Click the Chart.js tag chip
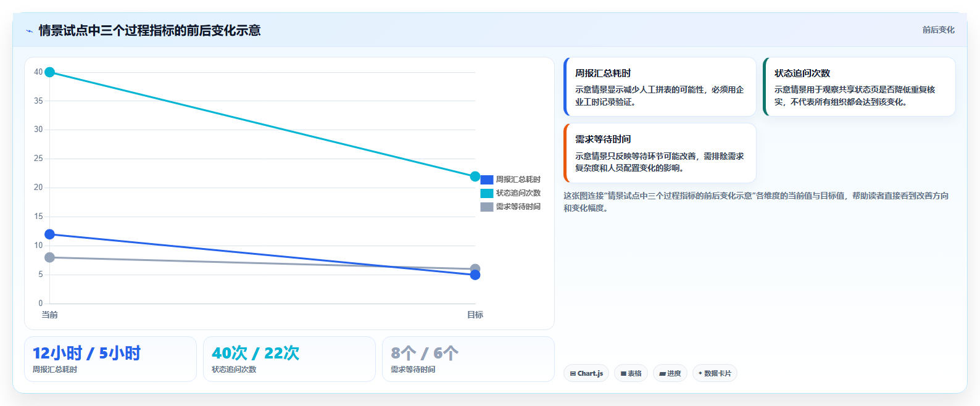Image resolution: width=980 pixels, height=406 pixels. click(x=586, y=373)
